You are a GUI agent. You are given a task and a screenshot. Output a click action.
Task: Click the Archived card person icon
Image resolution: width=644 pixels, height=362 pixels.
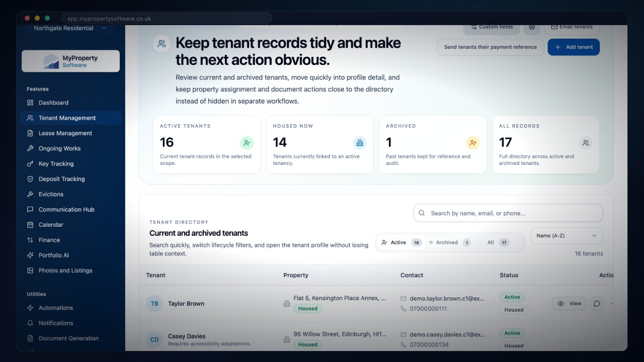(473, 143)
